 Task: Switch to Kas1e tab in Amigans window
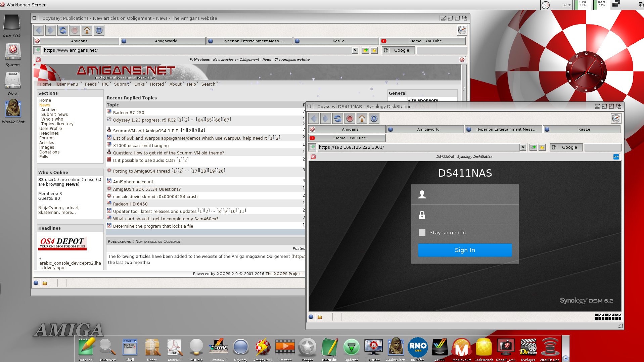coord(336,41)
